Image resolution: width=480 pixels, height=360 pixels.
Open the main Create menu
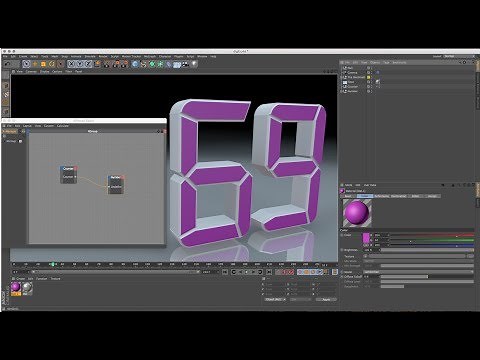click(x=23, y=57)
